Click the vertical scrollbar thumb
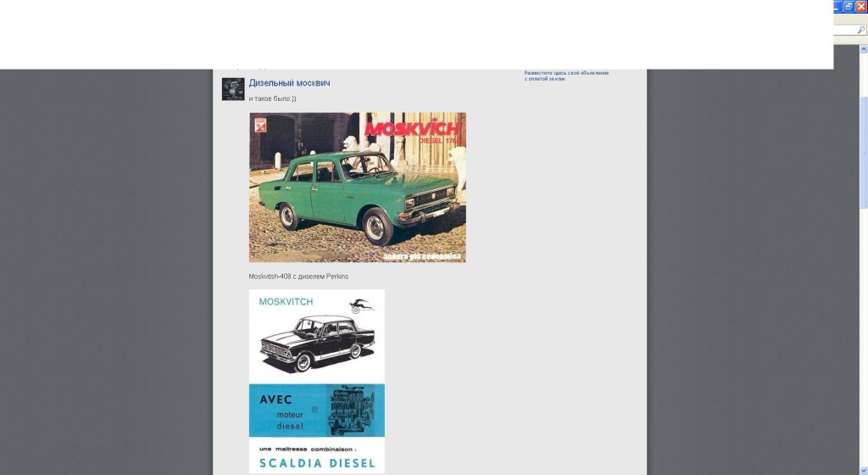 [863, 153]
